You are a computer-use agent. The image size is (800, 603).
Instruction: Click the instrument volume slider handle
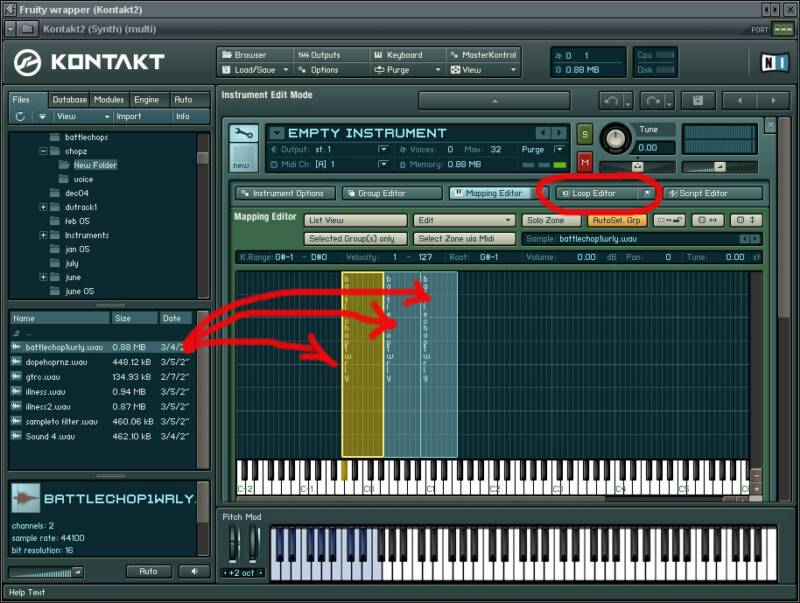[x=719, y=166]
